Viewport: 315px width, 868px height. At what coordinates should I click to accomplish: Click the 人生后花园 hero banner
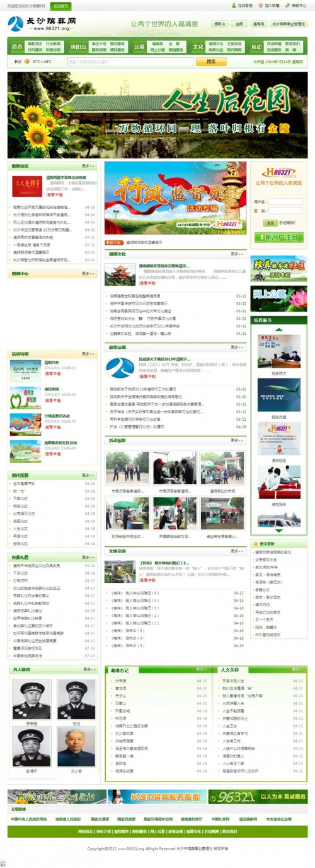157,115
